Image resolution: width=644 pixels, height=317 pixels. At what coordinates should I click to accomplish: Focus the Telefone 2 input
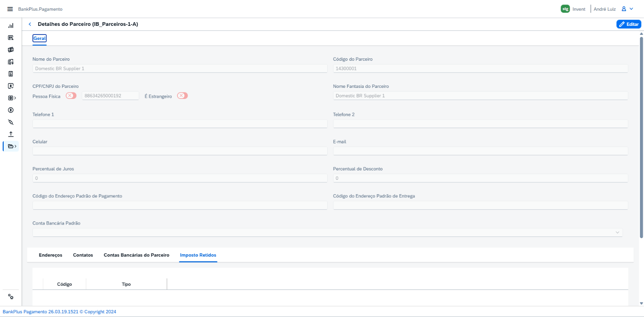coord(481,124)
